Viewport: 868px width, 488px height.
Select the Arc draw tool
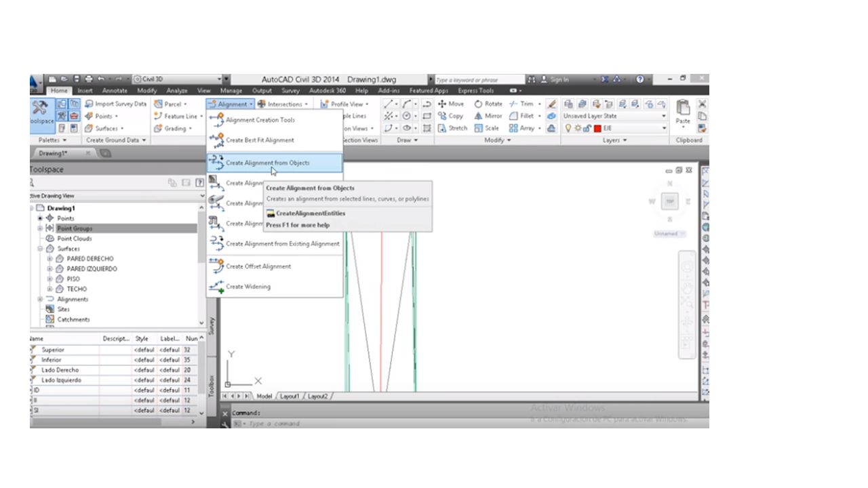406,104
